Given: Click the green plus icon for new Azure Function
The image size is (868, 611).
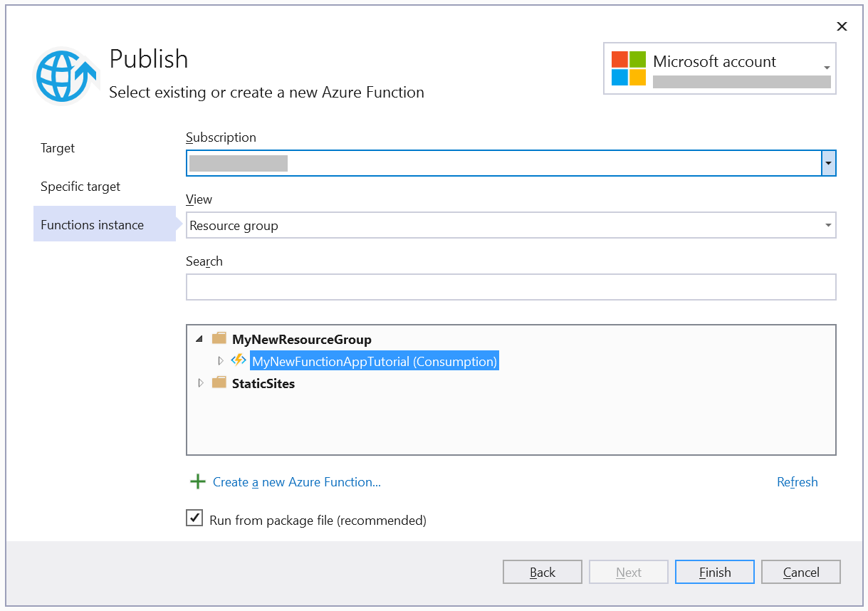Looking at the screenshot, I should (197, 481).
